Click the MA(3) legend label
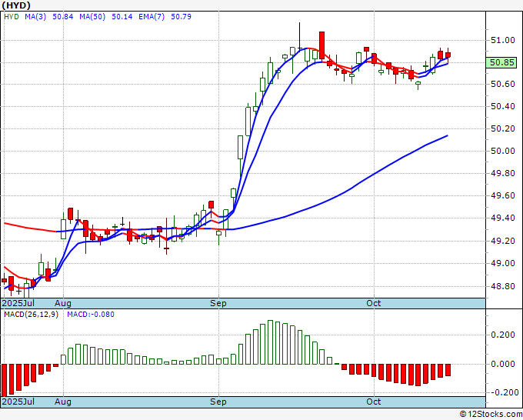The image size is (523, 420). tap(35, 16)
